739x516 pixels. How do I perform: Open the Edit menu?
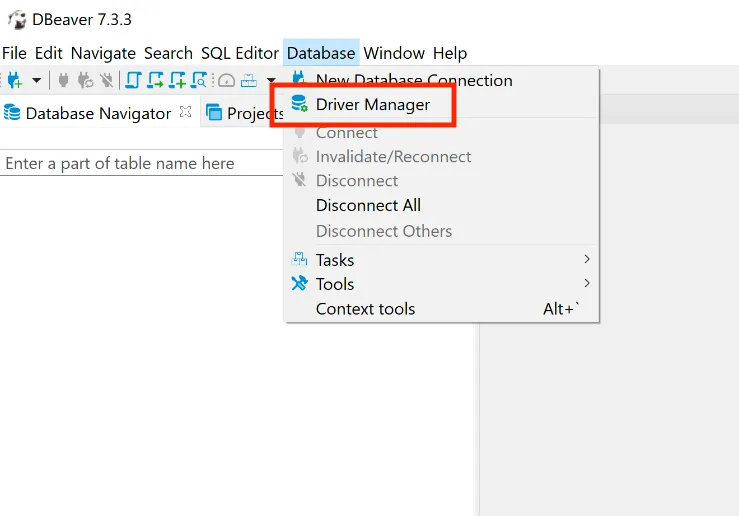tap(49, 53)
